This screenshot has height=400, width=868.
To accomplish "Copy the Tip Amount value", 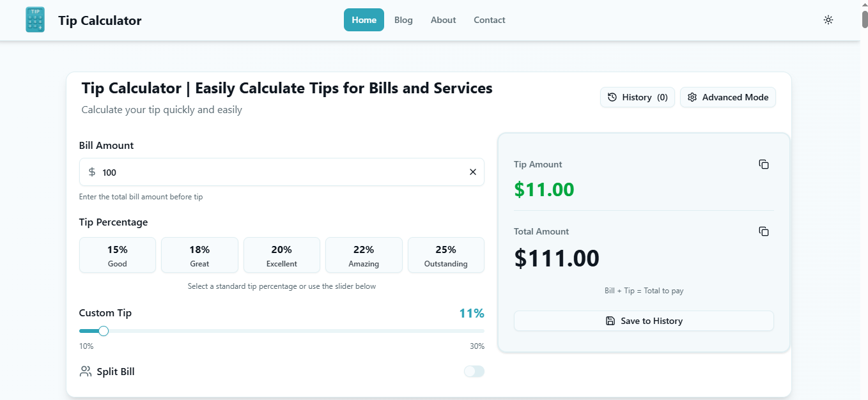I will tap(764, 164).
